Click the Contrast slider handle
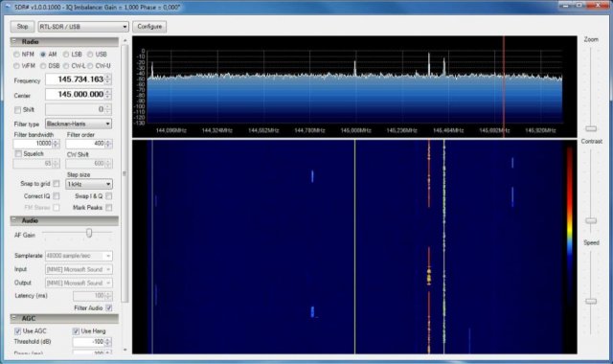613x364 pixels. (591, 221)
